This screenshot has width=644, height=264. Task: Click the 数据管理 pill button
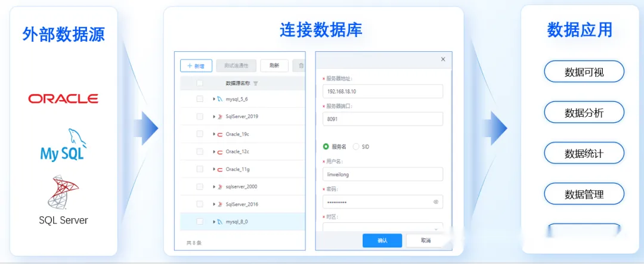click(x=584, y=194)
